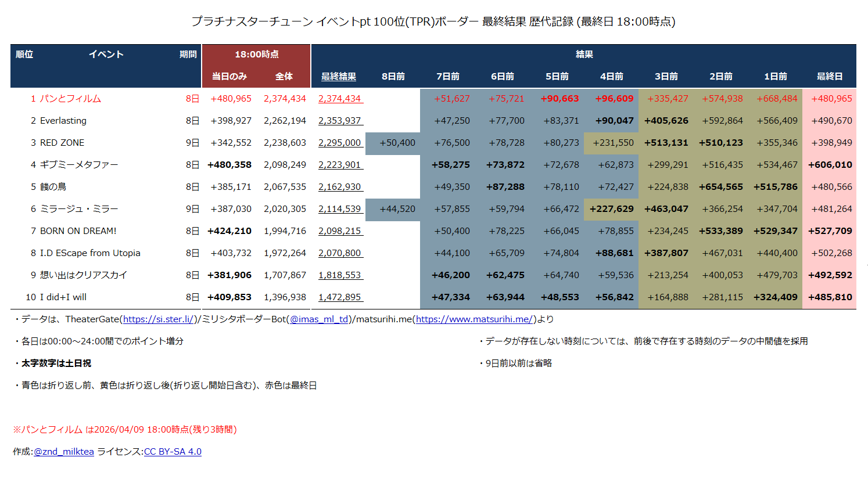The height and width of the screenshot is (486, 868).
Task: Open the https://www.matsurihi.me/ link
Action: click(x=474, y=319)
